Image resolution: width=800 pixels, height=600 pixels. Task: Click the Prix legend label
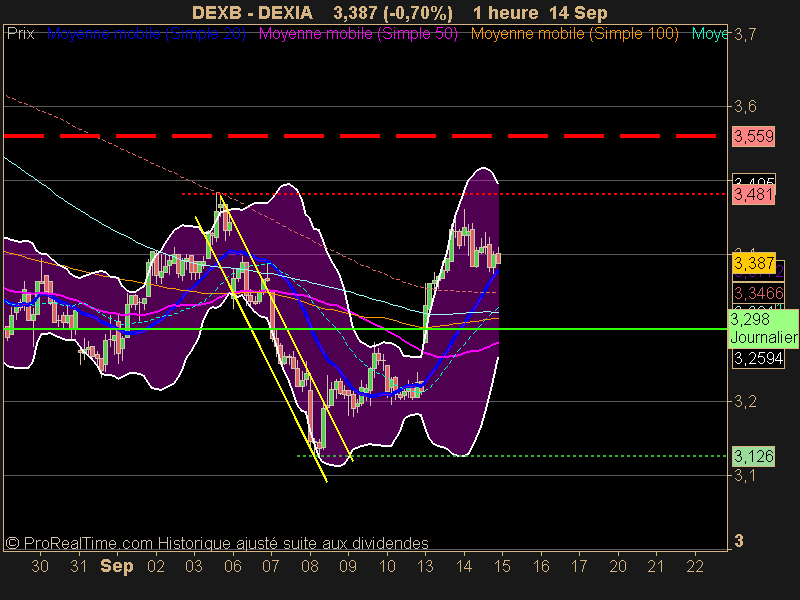pos(20,34)
